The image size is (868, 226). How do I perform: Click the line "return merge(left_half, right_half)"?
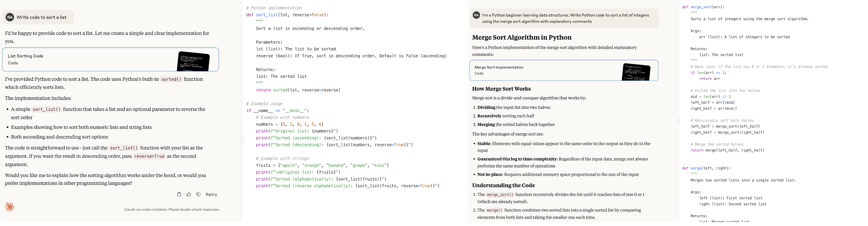tap(727, 150)
